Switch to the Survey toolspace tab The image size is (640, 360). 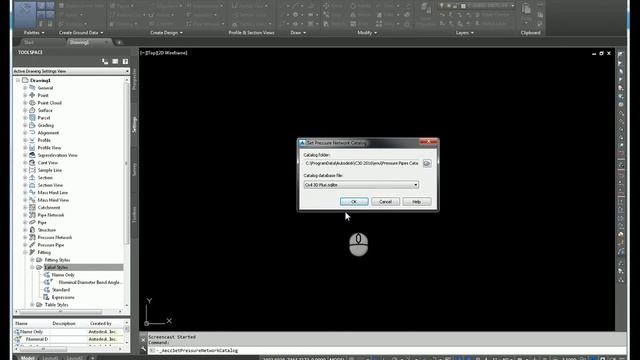(x=134, y=169)
